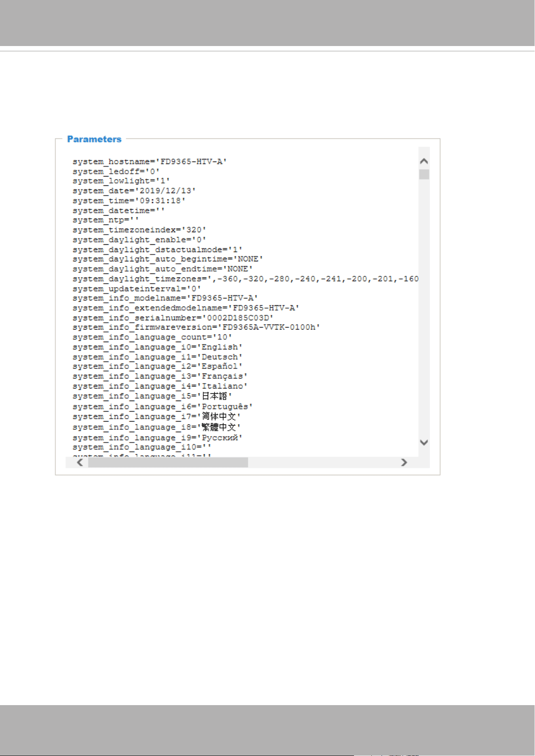
Task: Select system_info_language_count='10' line
Action: click(152, 337)
